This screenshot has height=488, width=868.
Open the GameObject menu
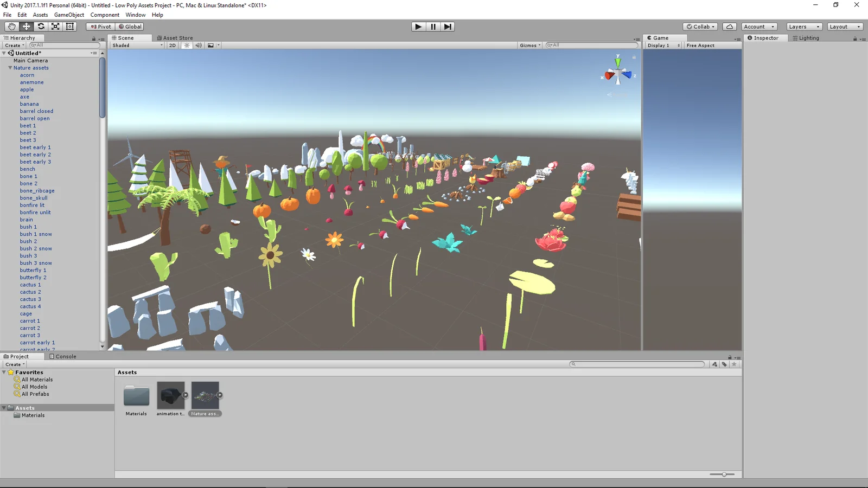68,15
